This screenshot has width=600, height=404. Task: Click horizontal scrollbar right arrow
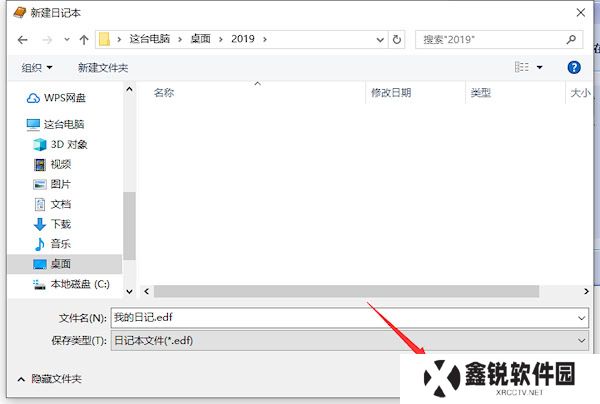pos(586,292)
